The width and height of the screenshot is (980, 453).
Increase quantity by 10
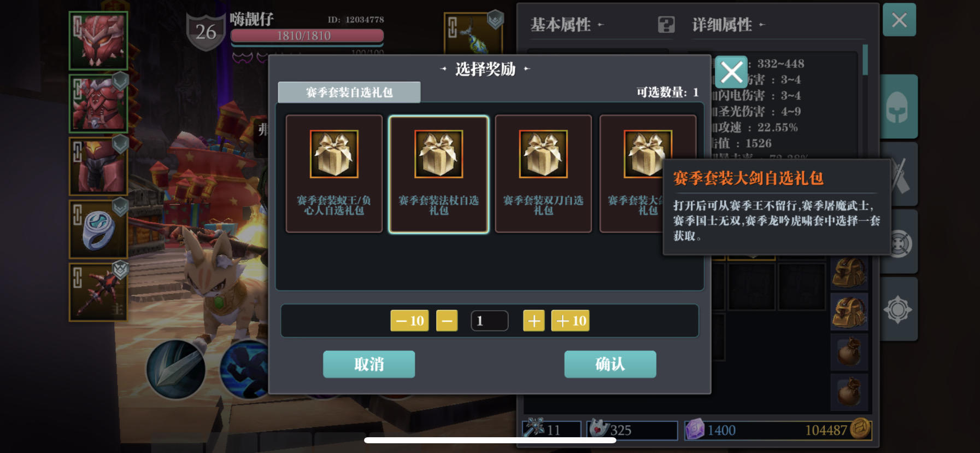(570, 321)
